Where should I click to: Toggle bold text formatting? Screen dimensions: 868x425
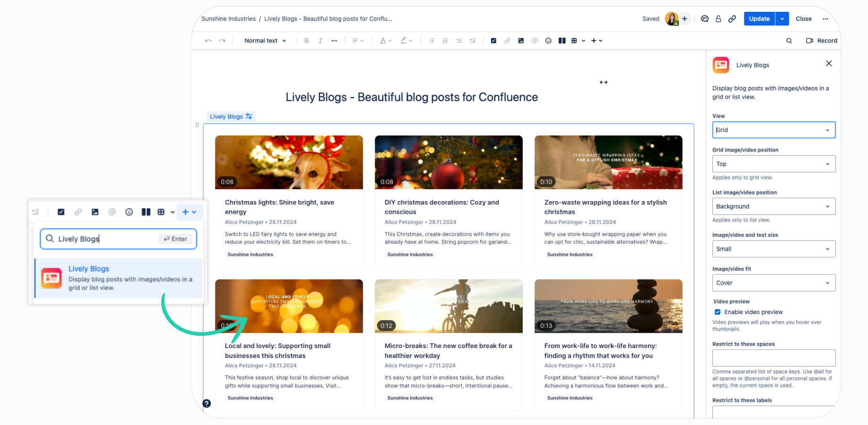(307, 41)
